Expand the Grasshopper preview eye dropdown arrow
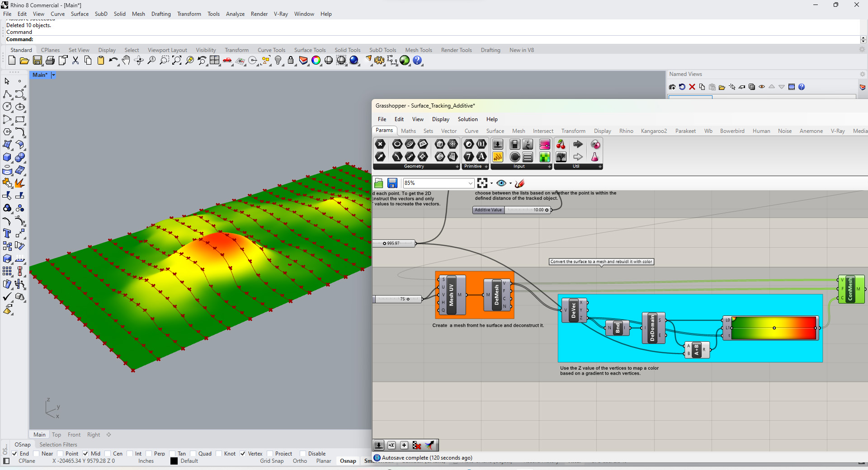 click(510, 183)
